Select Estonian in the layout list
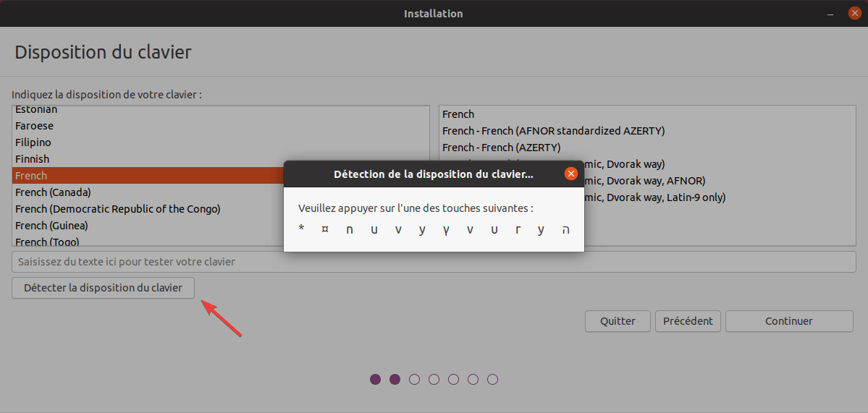 click(36, 110)
